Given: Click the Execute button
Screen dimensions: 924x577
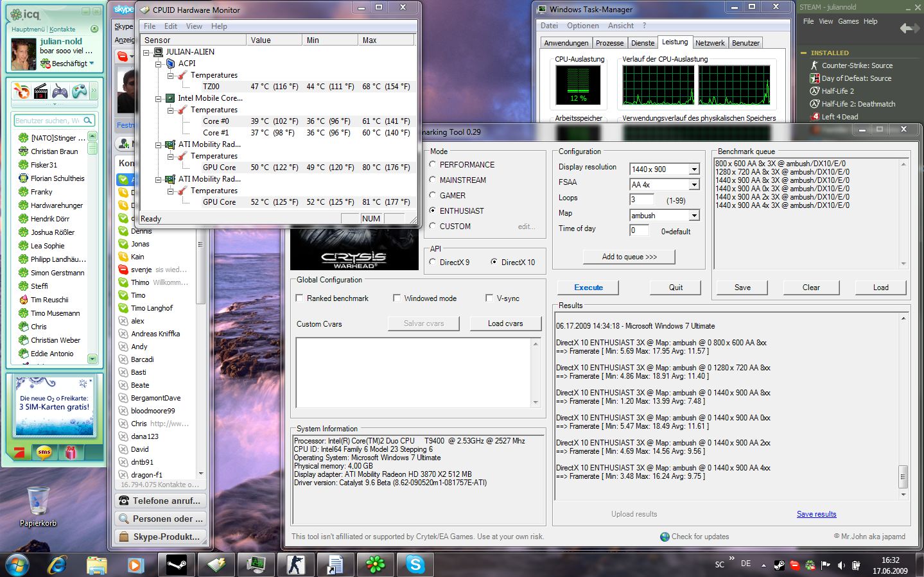Looking at the screenshot, I should [x=588, y=288].
